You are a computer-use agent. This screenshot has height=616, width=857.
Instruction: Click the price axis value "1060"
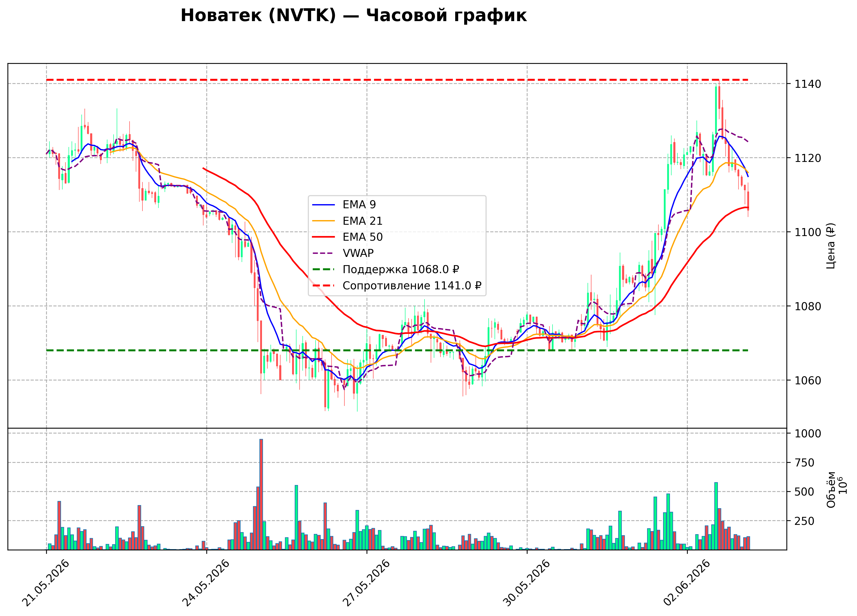click(808, 381)
